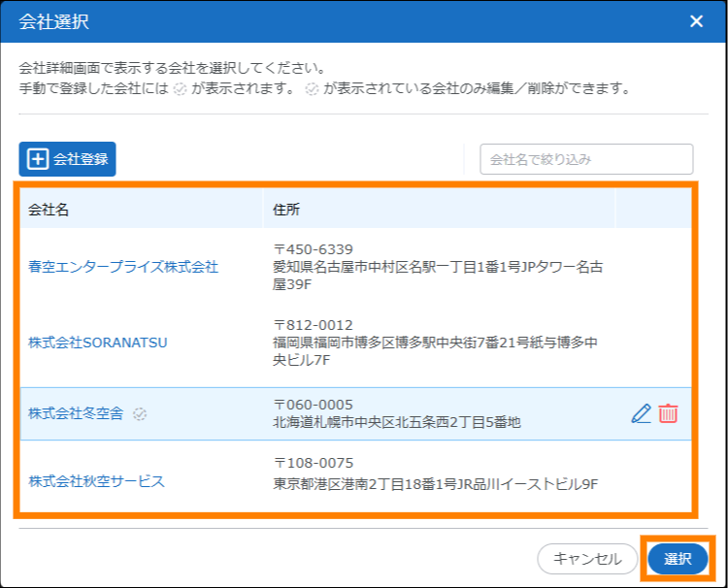The width and height of the screenshot is (728, 588).
Task: Close the 会社選択 dialog with X
Action: tap(696, 21)
